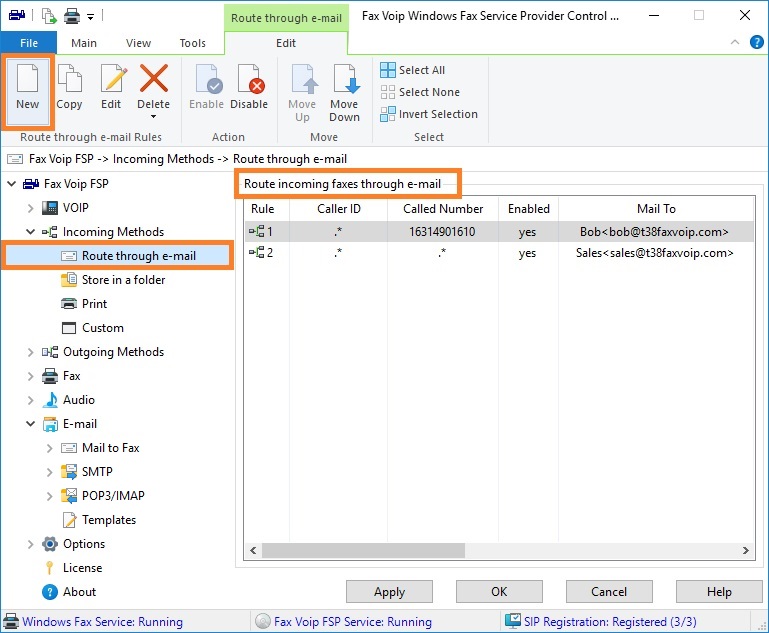Open License in the tree
The height and width of the screenshot is (633, 769).
pyautogui.click(x=82, y=568)
